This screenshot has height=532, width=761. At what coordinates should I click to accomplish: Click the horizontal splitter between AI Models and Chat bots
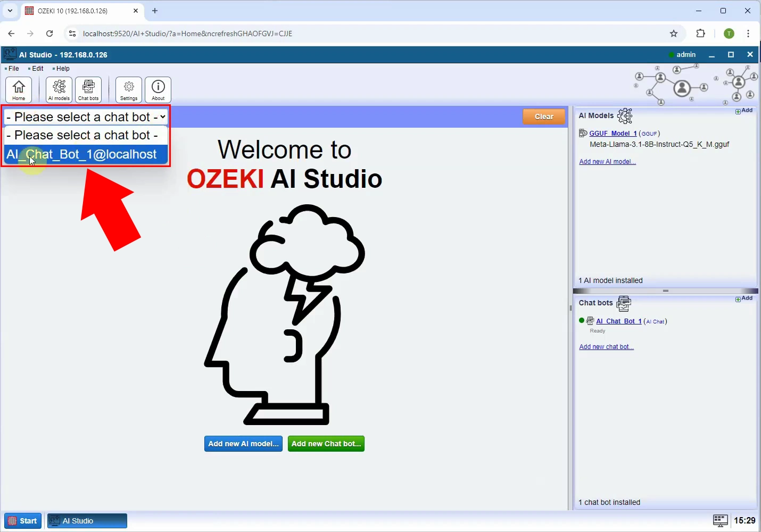pyautogui.click(x=665, y=291)
